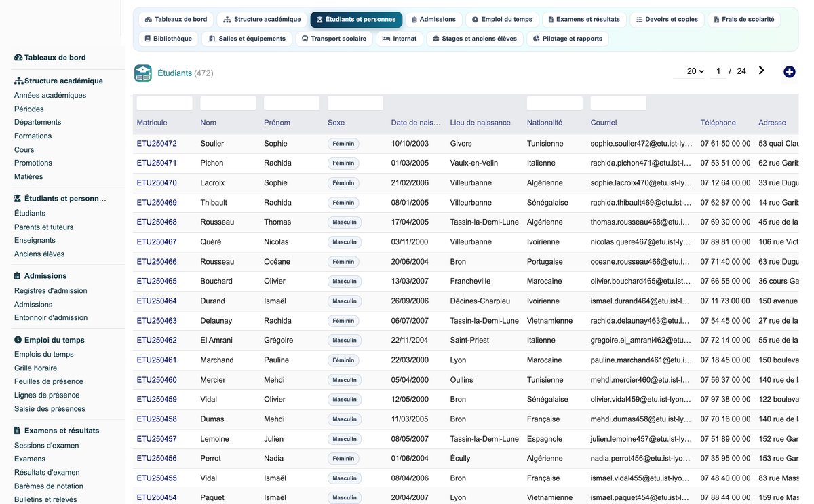Sort by the Lieu de naissance column header

tap(480, 123)
